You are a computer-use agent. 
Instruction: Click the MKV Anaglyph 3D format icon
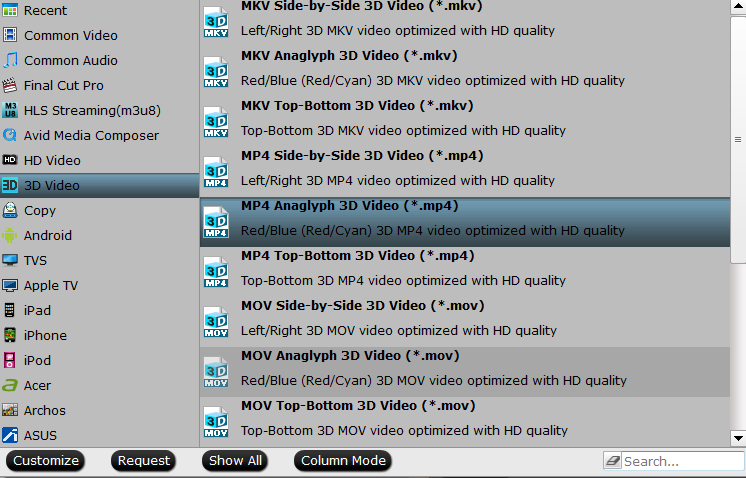(216, 72)
